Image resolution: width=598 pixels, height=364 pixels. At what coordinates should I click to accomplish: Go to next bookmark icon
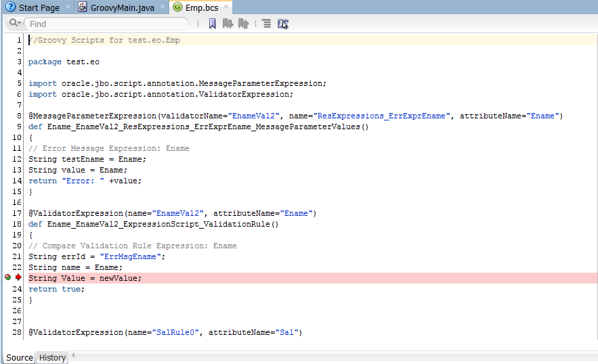(x=228, y=24)
